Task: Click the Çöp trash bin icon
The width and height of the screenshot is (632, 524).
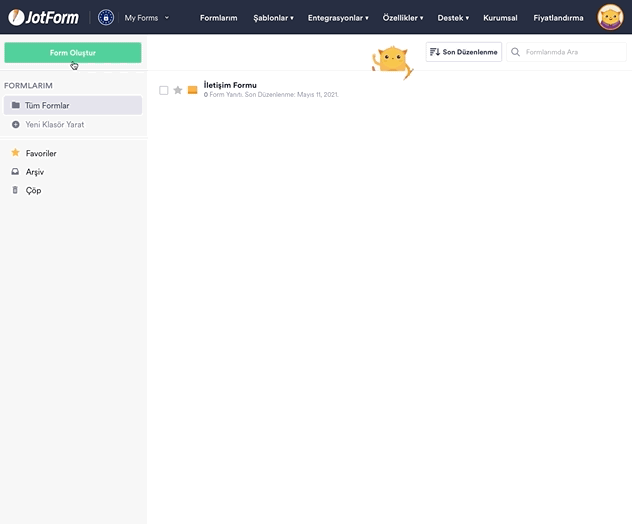Action: [x=15, y=190]
